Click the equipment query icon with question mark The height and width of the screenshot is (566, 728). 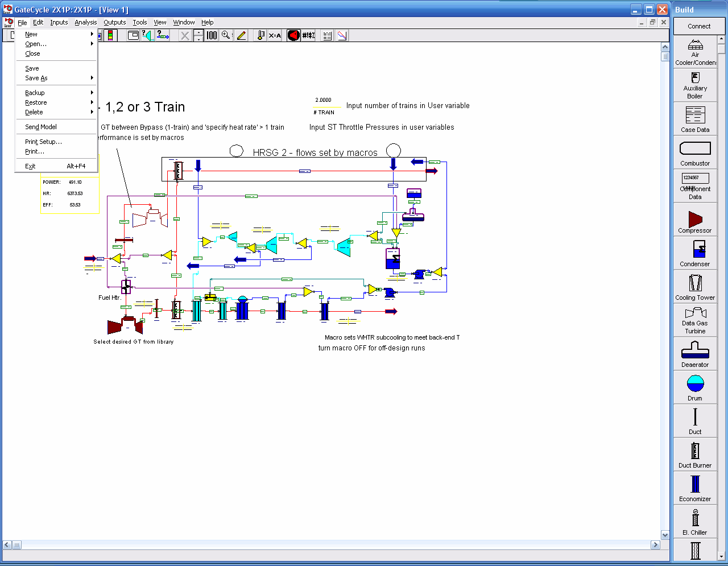coord(147,35)
